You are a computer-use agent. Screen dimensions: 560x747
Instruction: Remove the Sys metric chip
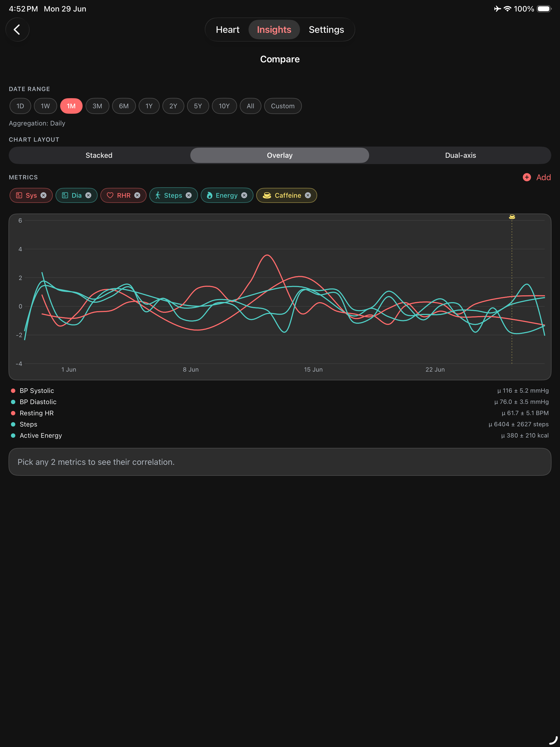point(43,195)
